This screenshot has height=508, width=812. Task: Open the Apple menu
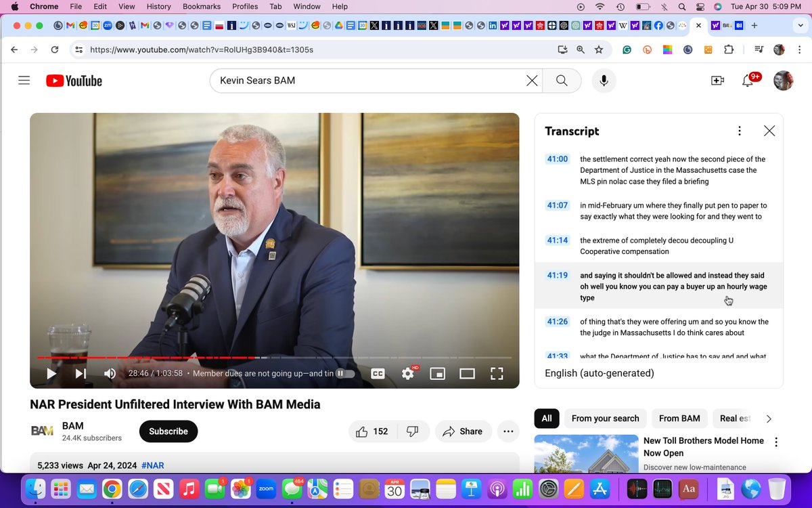point(14,7)
